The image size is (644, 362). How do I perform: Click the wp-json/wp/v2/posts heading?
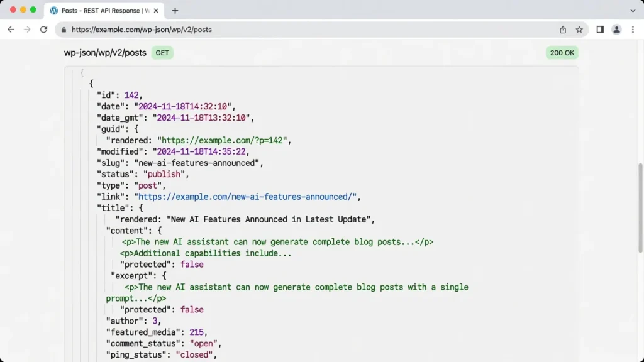click(105, 53)
